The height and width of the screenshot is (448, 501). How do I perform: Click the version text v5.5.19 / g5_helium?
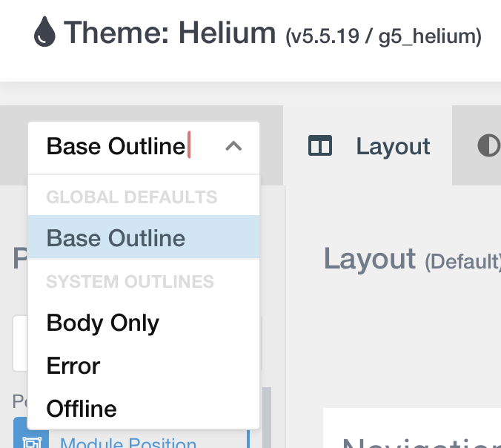coord(383,36)
